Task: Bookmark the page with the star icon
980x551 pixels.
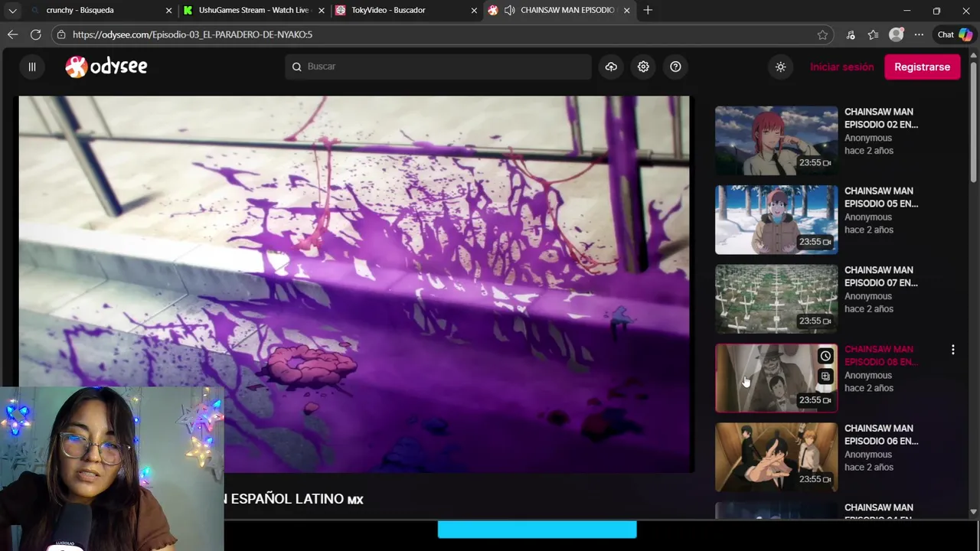Action: click(822, 34)
